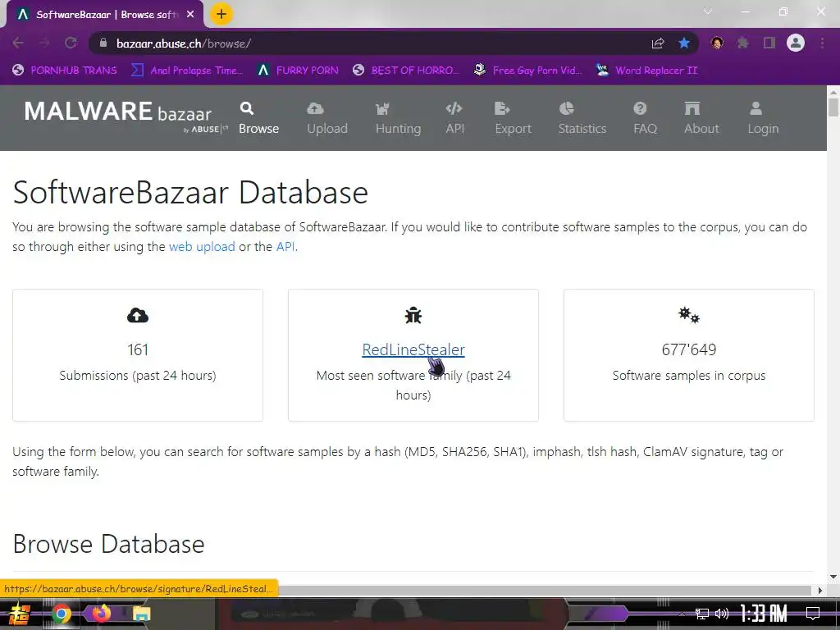Click the 161 submissions count
Image resolution: width=840 pixels, height=630 pixels.
point(138,349)
